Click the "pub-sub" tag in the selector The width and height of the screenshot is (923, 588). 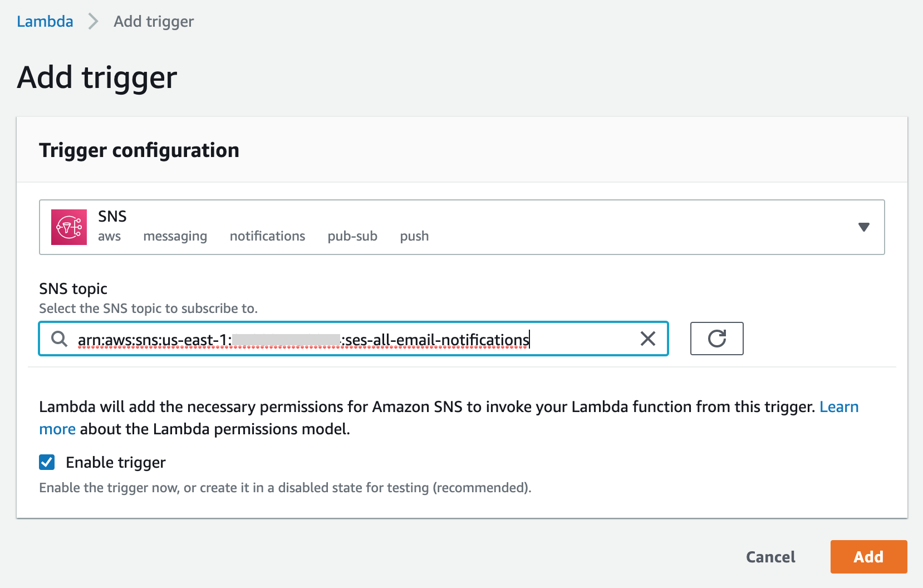[352, 237]
